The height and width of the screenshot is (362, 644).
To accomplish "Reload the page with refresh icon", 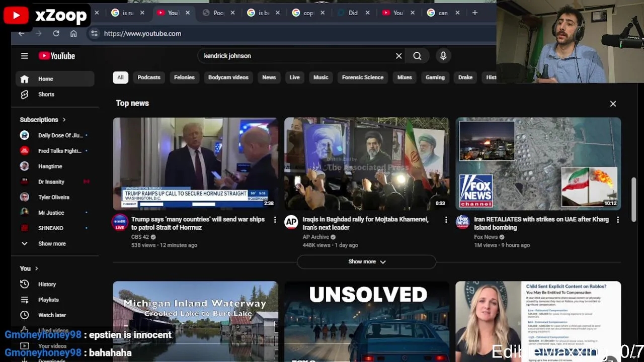I will 56,33.
